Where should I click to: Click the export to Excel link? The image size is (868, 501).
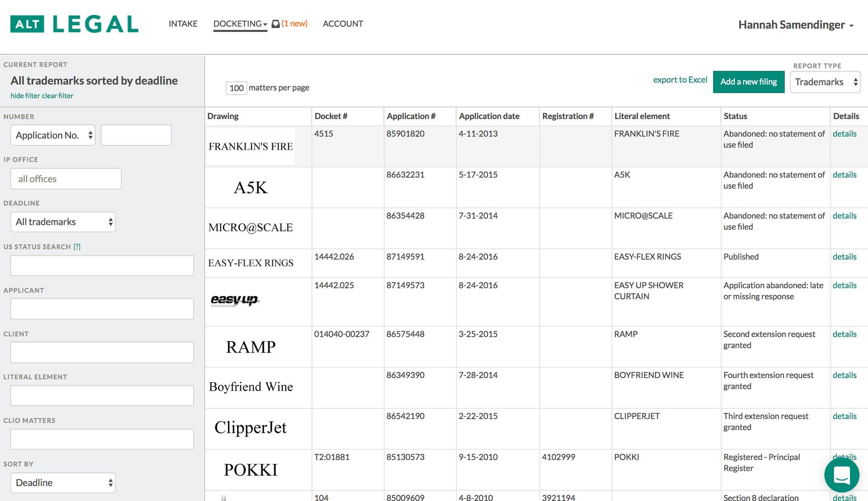[x=680, y=80]
